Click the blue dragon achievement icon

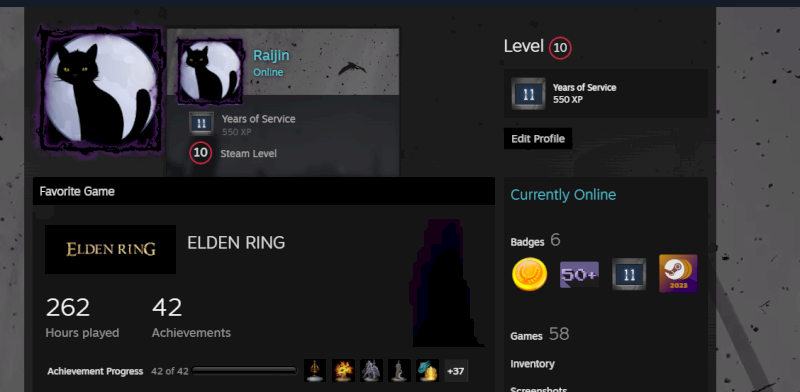click(427, 371)
